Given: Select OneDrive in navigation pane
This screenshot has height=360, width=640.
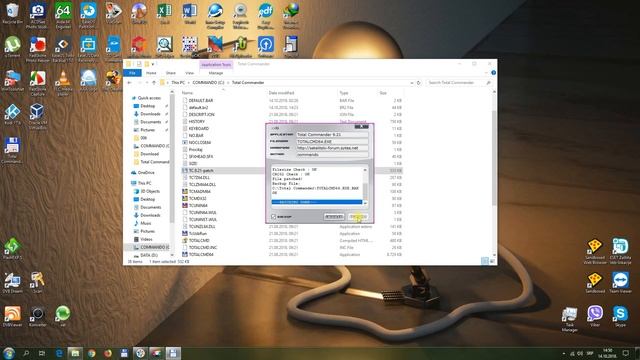Looking at the screenshot, I should tap(146, 173).
